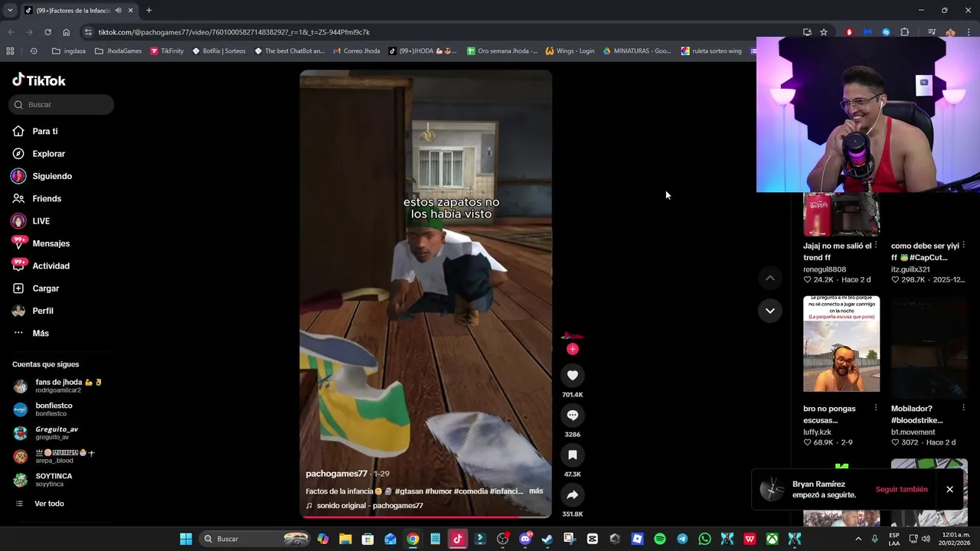Follow pachogames77 with the red plus button
Viewport: 980px width, 551px height.
point(572,349)
